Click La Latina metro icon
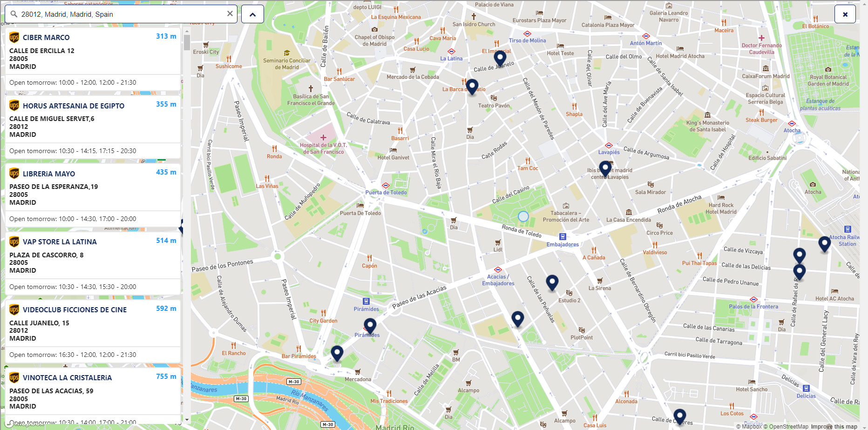This screenshot has width=868, height=430. [x=451, y=52]
